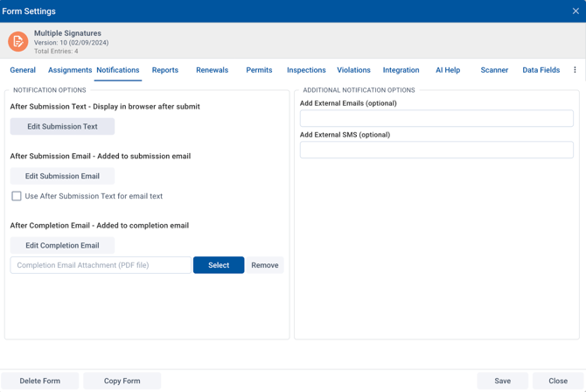This screenshot has height=392, width=586.
Task: Open the Permits tab
Action: click(259, 70)
